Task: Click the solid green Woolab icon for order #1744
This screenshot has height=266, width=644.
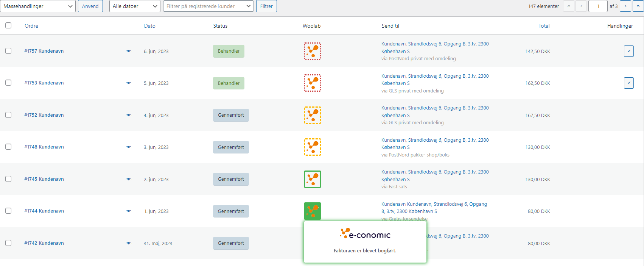Action: click(x=312, y=211)
